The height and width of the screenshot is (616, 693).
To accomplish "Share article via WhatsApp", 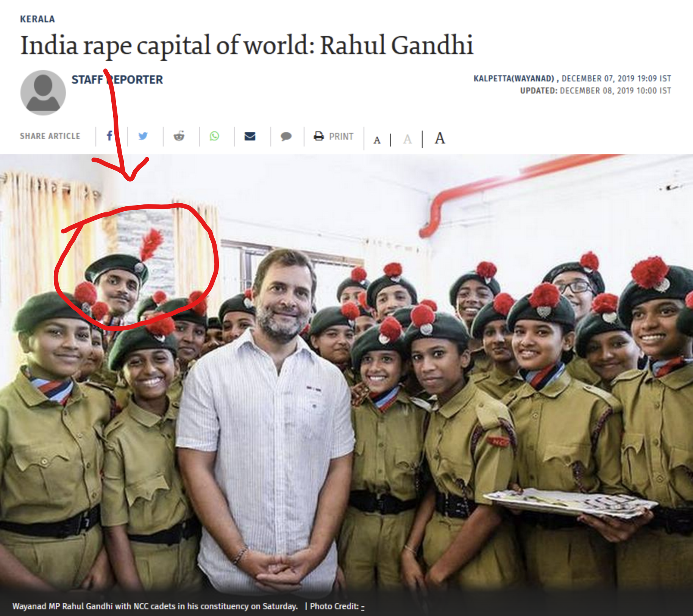I will 214,136.
